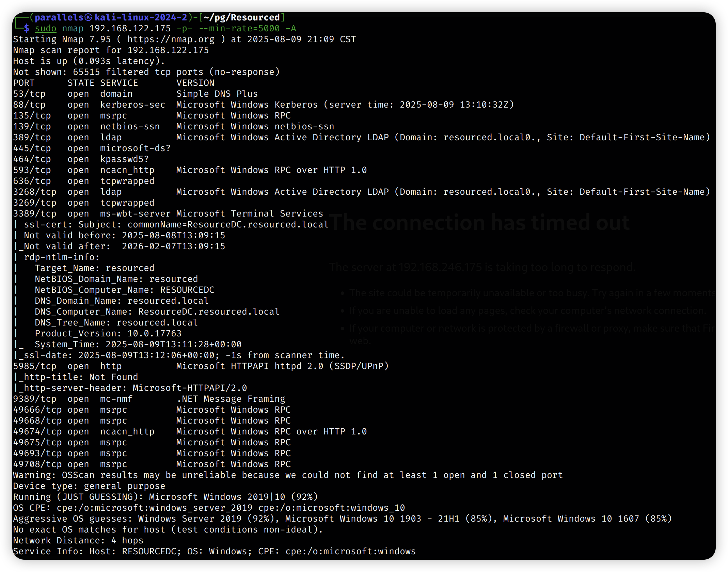Screen dimensions: 728x572
Task: Click the '--min-rate=5000' option in the command
Action: [x=239, y=29]
